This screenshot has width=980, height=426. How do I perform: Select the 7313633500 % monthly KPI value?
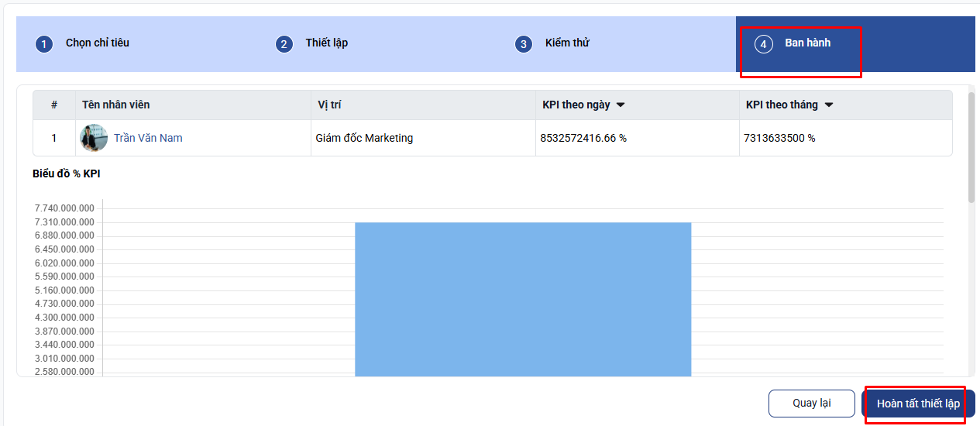tap(779, 139)
